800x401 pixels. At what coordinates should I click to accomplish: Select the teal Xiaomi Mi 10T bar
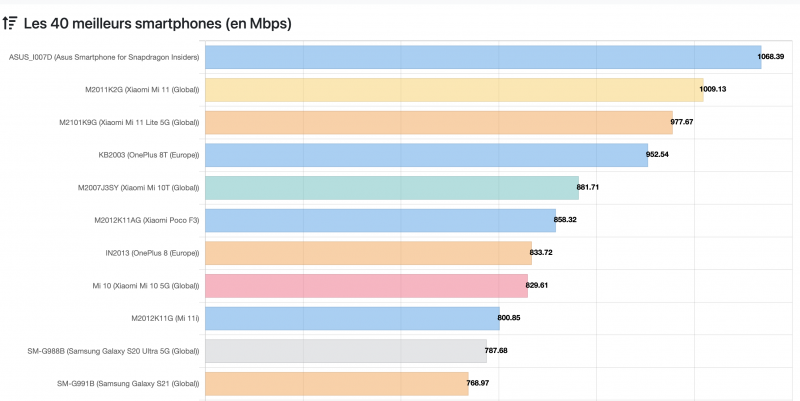point(391,187)
